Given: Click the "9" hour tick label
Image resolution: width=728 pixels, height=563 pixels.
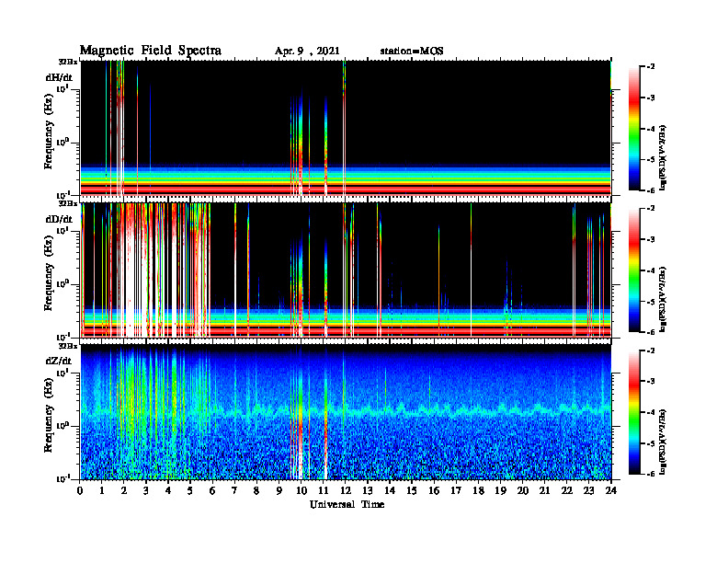Looking at the screenshot, I should (279, 490).
